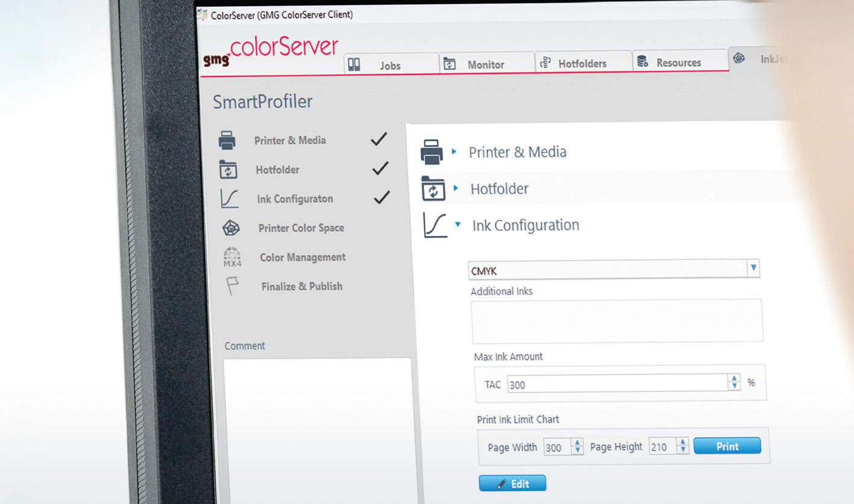Click inside the Additional Inks box
Viewport: 854px width, 504px height.
(x=617, y=320)
